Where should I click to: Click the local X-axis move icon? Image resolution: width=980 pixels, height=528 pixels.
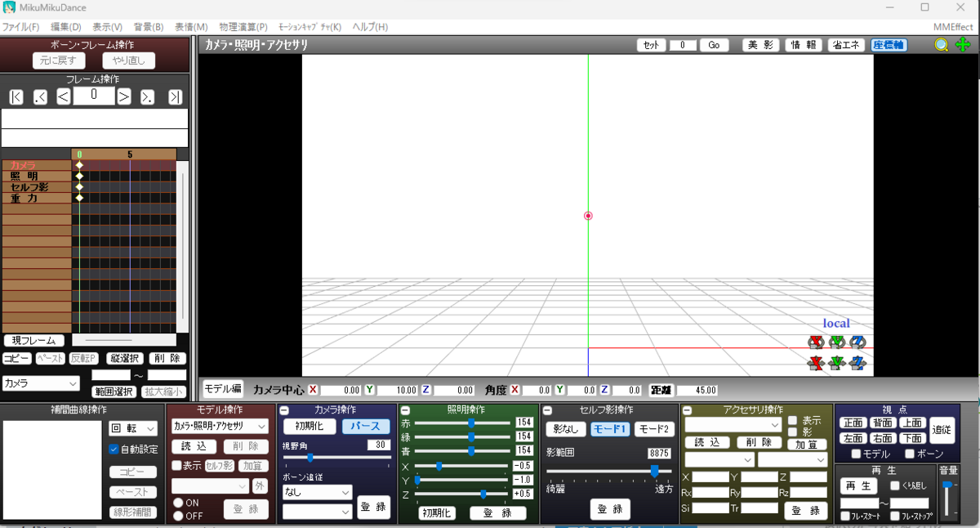[815, 363]
